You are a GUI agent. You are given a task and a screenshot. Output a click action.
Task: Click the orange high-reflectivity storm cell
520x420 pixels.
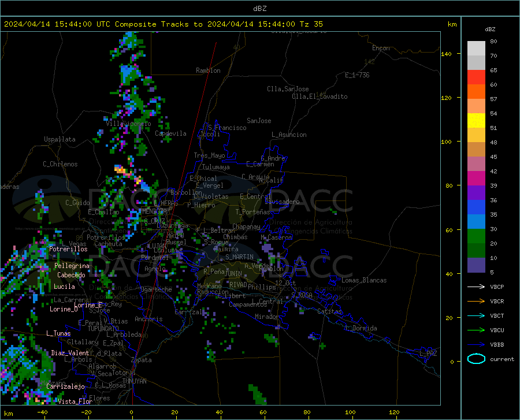120,170
